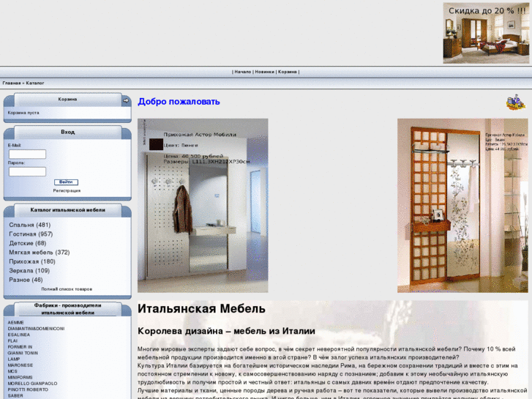The height and width of the screenshot is (399, 532).
Task: Focus the E-Mail input field
Action: 27,154
